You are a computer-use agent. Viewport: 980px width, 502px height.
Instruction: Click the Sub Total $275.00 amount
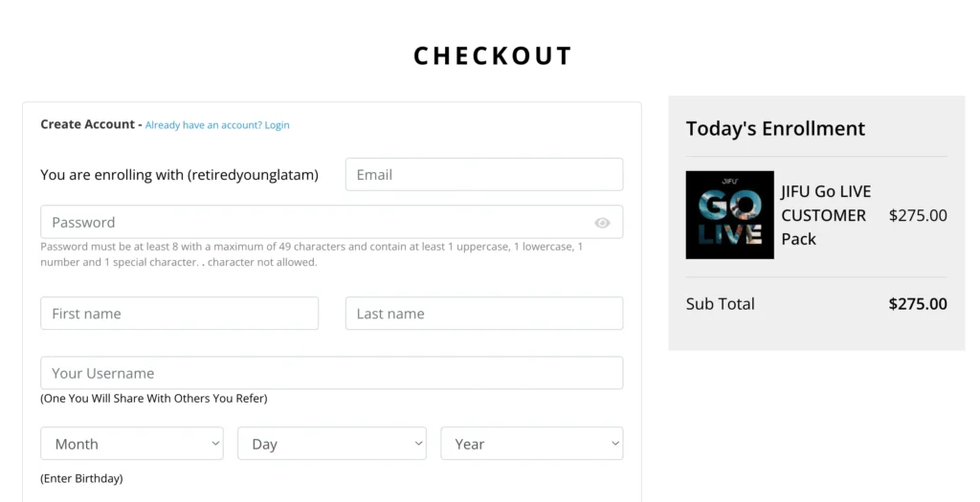(918, 303)
